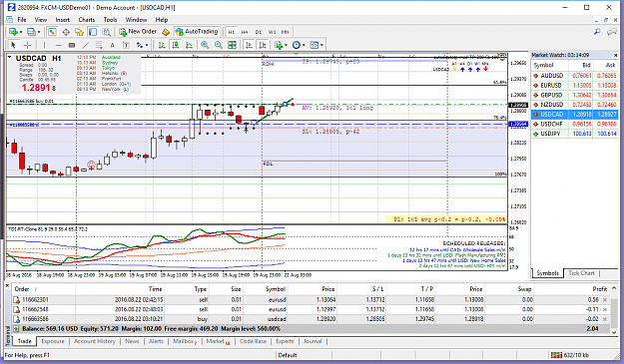Screen dimensions: 624x364
Task: Open the periodicity clock icon
Action: (x=297, y=45)
